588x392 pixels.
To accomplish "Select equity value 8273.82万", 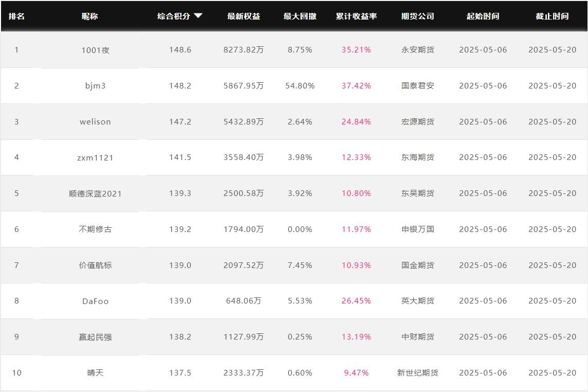I will tap(244, 50).
